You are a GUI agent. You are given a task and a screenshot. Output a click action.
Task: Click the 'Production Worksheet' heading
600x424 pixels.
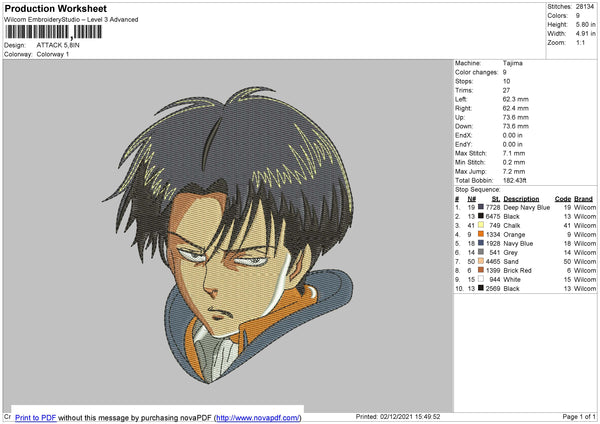point(55,8)
